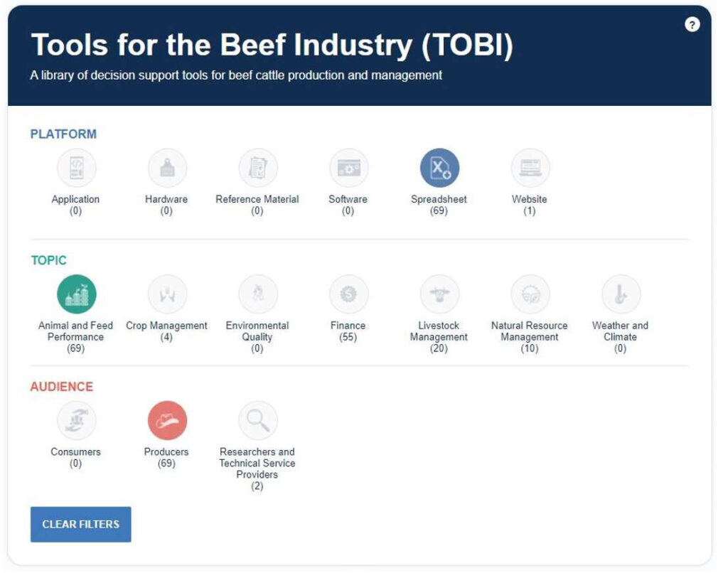Pick the Reference Material platform icon
Viewport: 728px width, 573px height.
point(258,168)
